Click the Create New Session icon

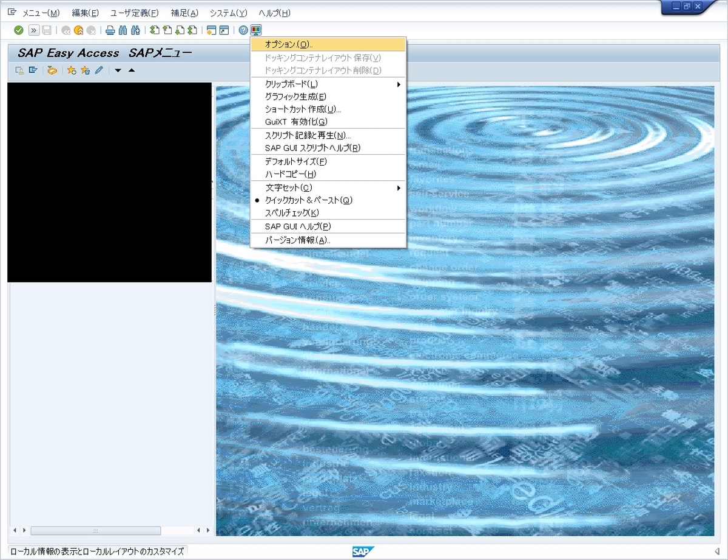[x=211, y=30]
